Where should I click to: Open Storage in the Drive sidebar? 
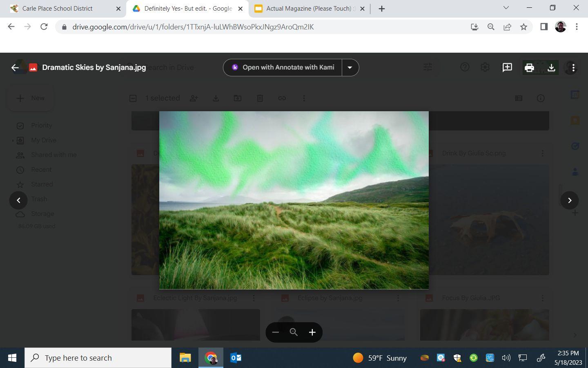click(42, 214)
